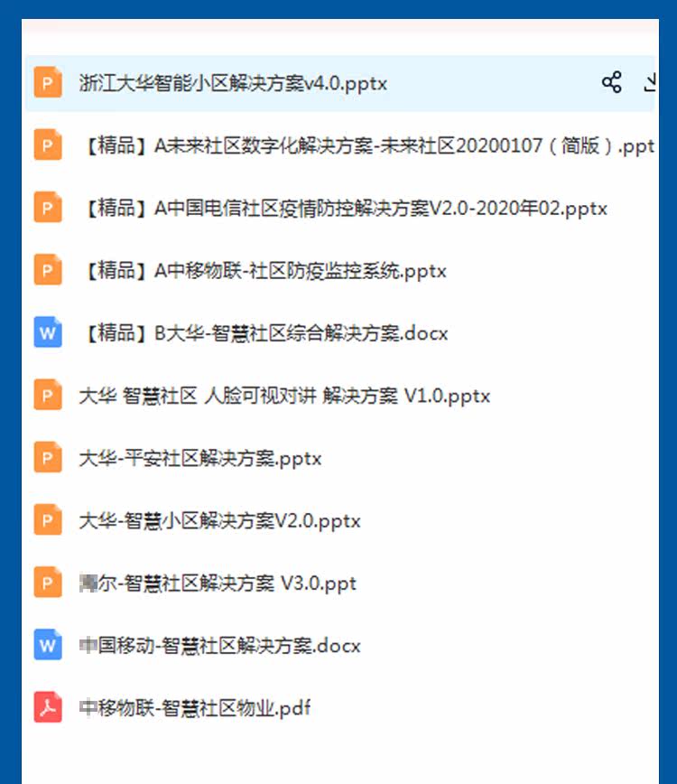Click the PowerPoint icon beside 社区防疫监控系统.pptx

coord(48,269)
